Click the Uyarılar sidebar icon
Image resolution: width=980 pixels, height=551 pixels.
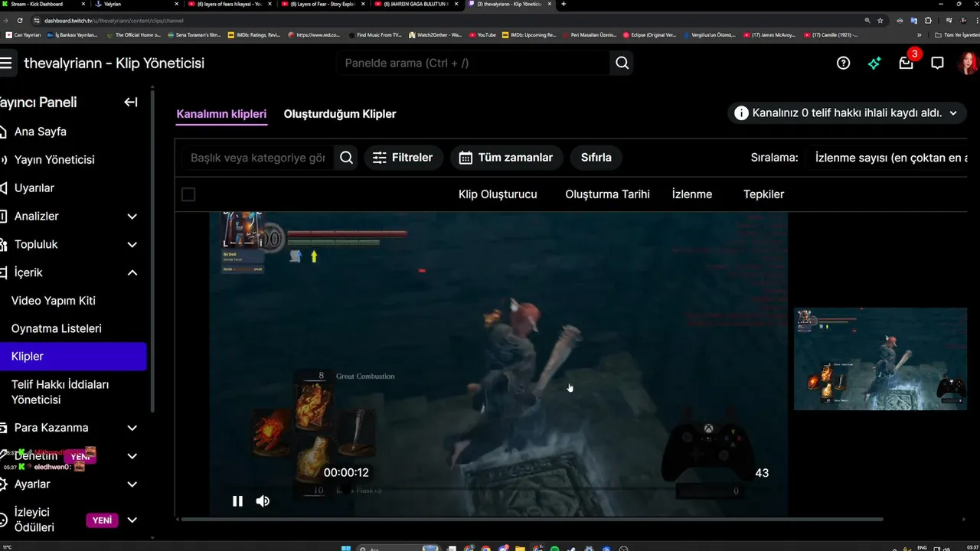coord(3,188)
